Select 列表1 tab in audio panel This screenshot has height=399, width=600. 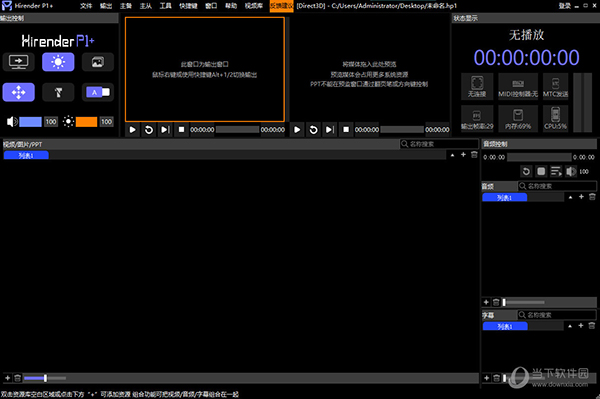click(x=504, y=197)
